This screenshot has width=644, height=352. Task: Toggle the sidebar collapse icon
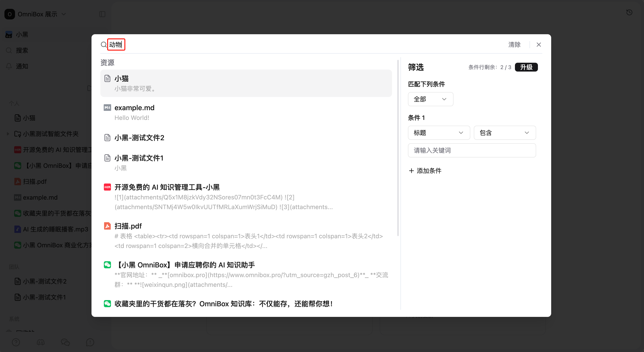(102, 14)
